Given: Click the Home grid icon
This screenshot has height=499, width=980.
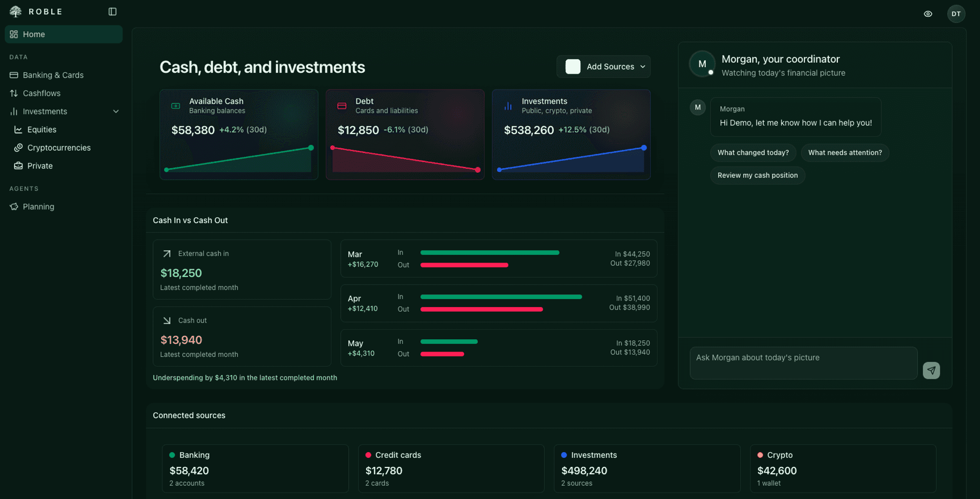Looking at the screenshot, I should (x=14, y=34).
